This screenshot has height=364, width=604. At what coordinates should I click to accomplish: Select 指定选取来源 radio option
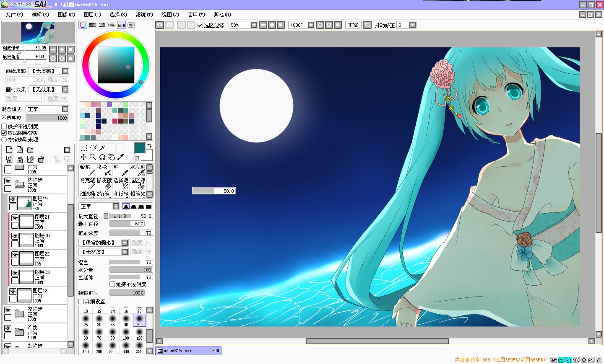tap(4, 139)
